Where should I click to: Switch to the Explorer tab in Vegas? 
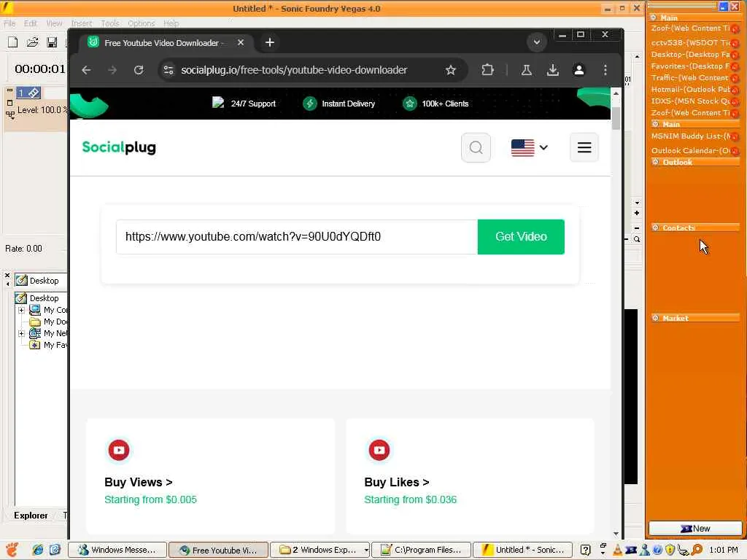[x=31, y=516]
